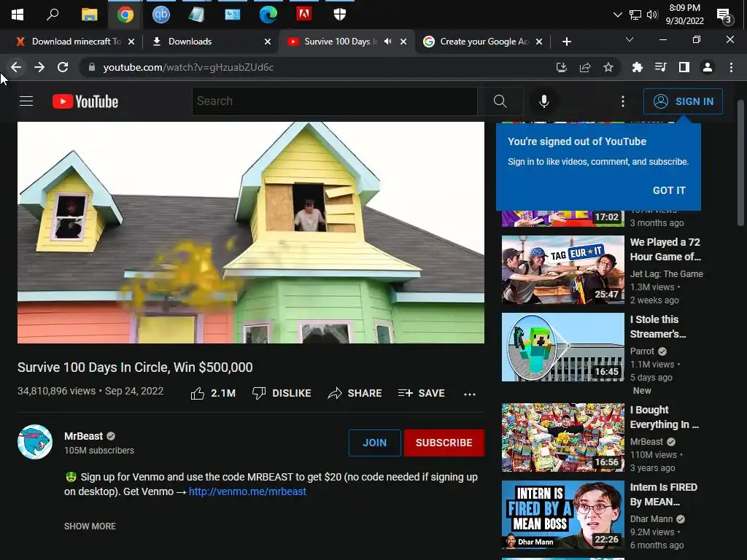Click the YouTube search field

334,101
